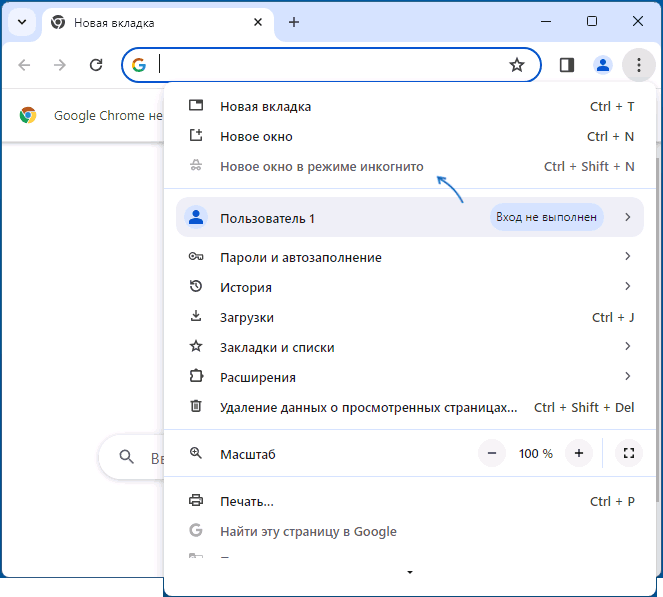Open Пароли и автозаполнение
Image resolution: width=663 pixels, height=597 pixels.
point(409,257)
